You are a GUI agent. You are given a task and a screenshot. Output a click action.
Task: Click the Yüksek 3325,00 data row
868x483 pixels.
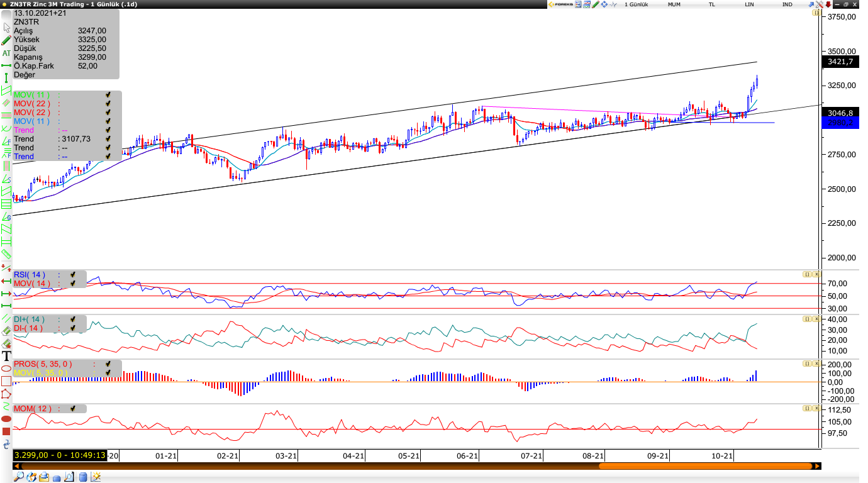coord(60,40)
